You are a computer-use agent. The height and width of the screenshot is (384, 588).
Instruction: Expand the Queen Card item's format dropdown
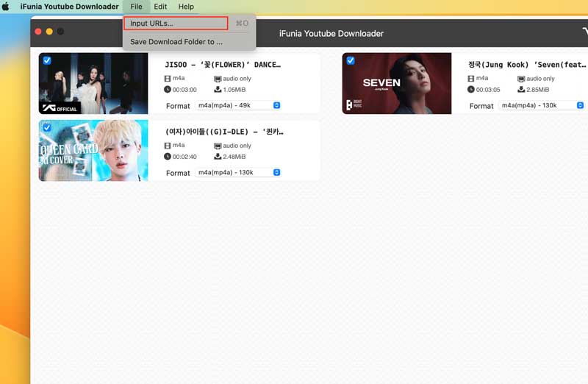tap(238, 172)
